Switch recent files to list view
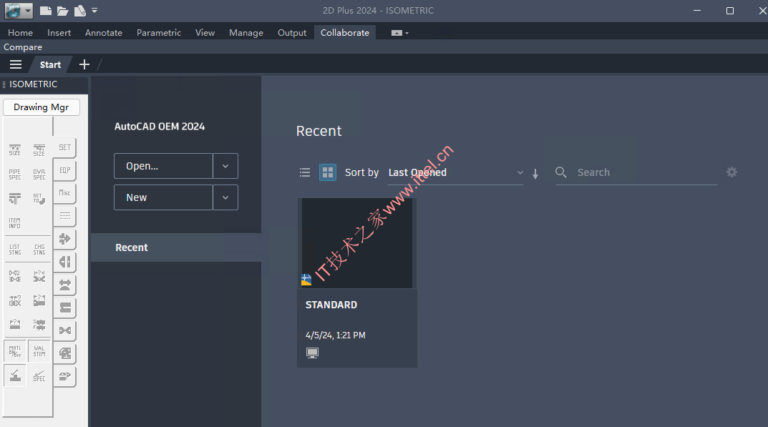The height and width of the screenshot is (427, 768). coord(305,173)
